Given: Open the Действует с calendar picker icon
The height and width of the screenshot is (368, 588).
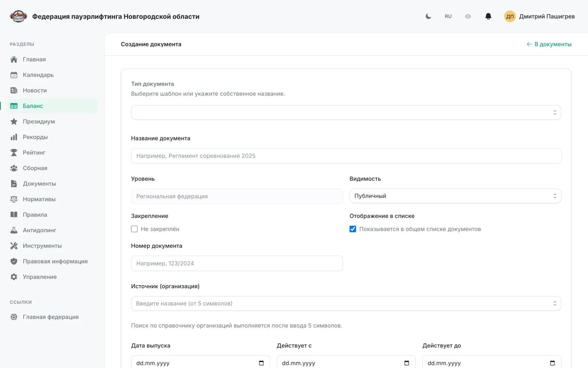Looking at the screenshot, I should coord(406,363).
